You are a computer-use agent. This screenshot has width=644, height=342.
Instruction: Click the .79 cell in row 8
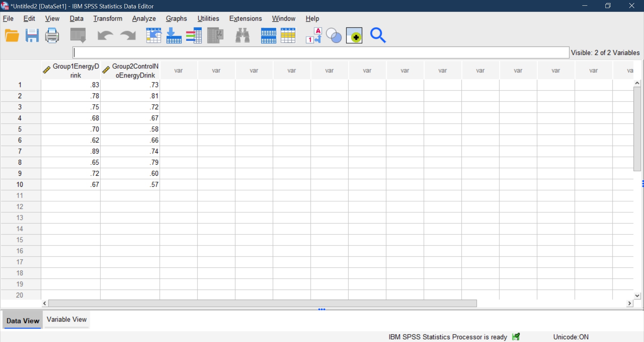(x=130, y=163)
